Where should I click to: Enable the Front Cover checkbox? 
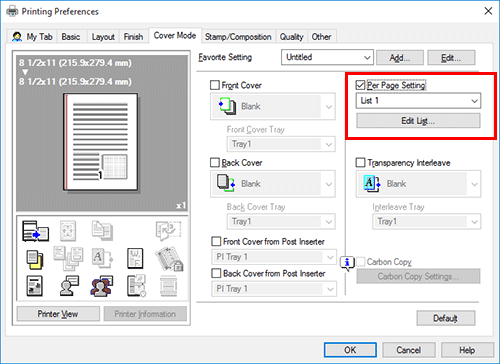coord(215,85)
